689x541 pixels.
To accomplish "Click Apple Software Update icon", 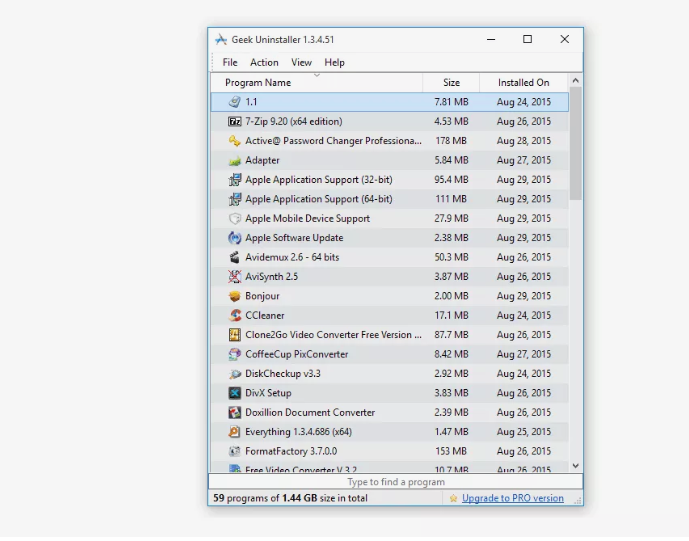I will click(235, 238).
